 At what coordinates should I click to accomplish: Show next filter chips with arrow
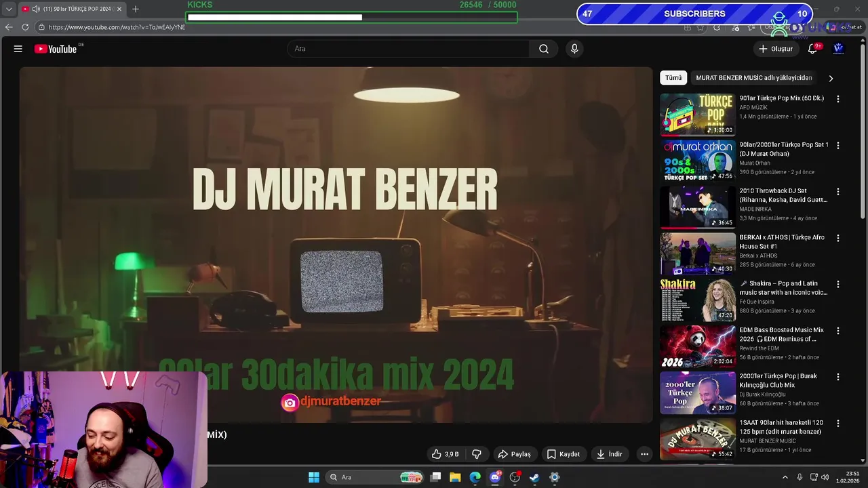[831, 78]
